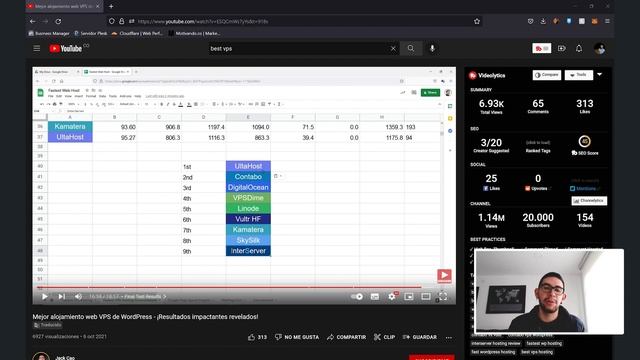Open the YouTube hamburger guide menu
Screen dimensions: 640x360
pos(37,49)
